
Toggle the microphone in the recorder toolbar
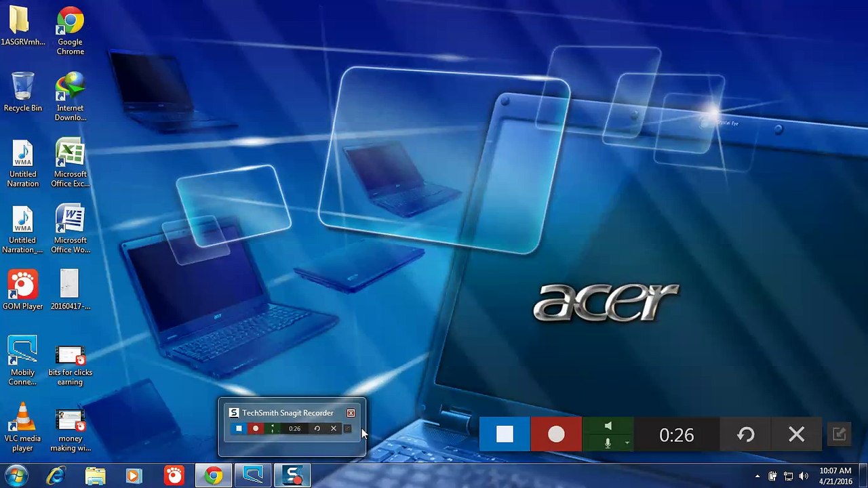click(x=608, y=443)
